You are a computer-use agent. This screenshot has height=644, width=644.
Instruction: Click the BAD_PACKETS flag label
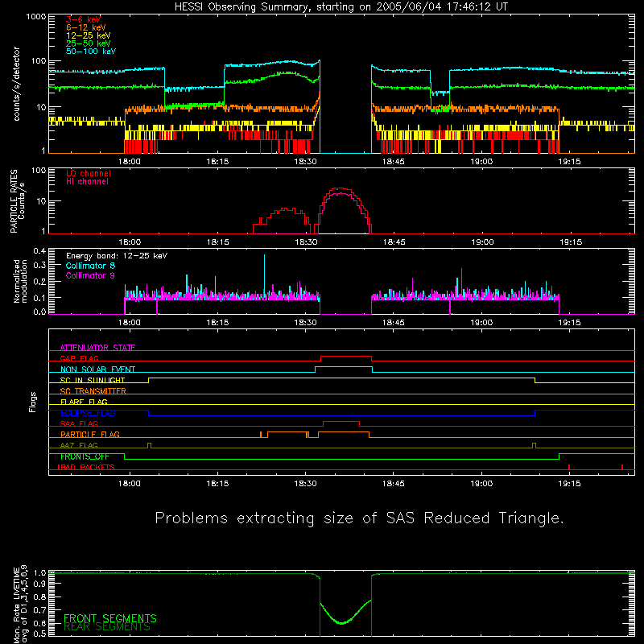pyautogui.click(x=86, y=467)
